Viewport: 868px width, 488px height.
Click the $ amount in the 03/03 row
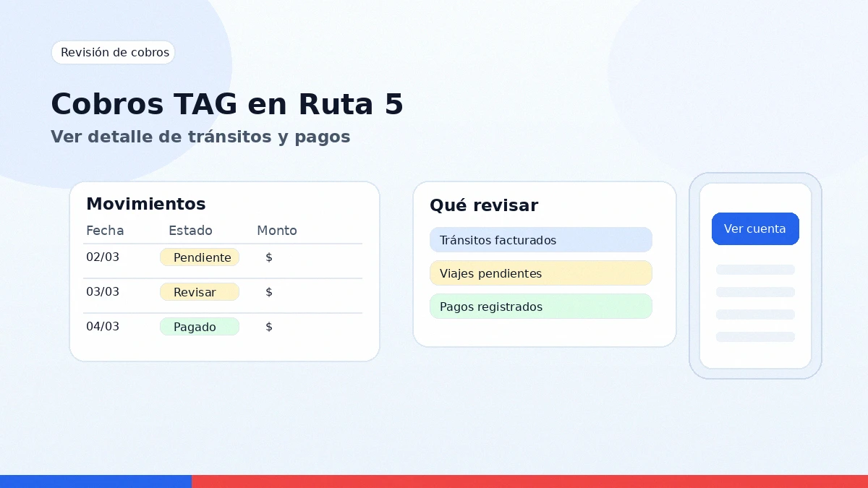[269, 292]
